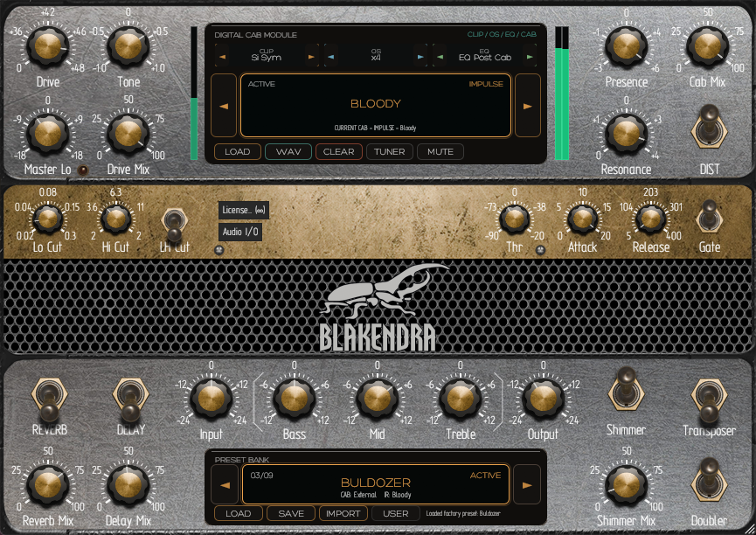The width and height of the screenshot is (756, 535).
Task: Click the Shimmer Mix knob
Action: (627, 484)
